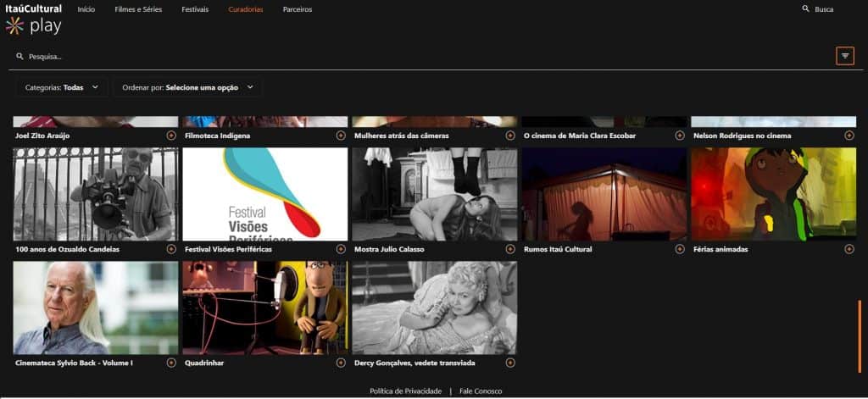This screenshot has height=399, width=868.
Task: Click plus icon for Mulheres atrás das câmeras
Action: click(509, 136)
